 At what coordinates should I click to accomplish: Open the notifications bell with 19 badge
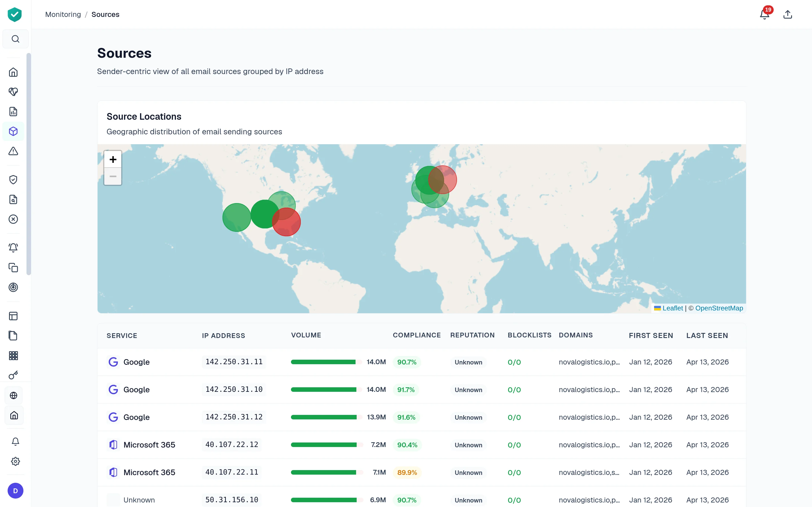[x=765, y=14]
